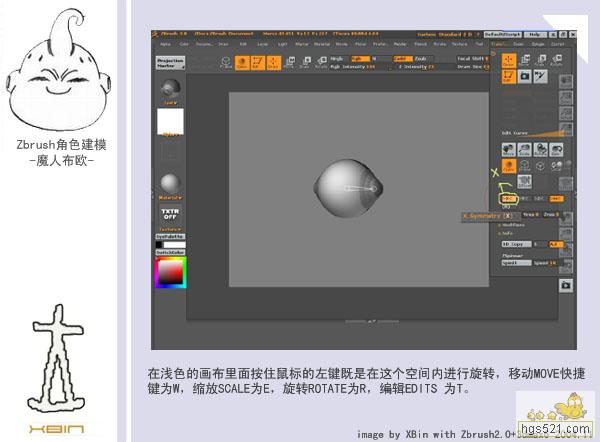
Task: Toggle the orange >M< mirror symmetry button
Action: pyautogui.click(x=556, y=199)
